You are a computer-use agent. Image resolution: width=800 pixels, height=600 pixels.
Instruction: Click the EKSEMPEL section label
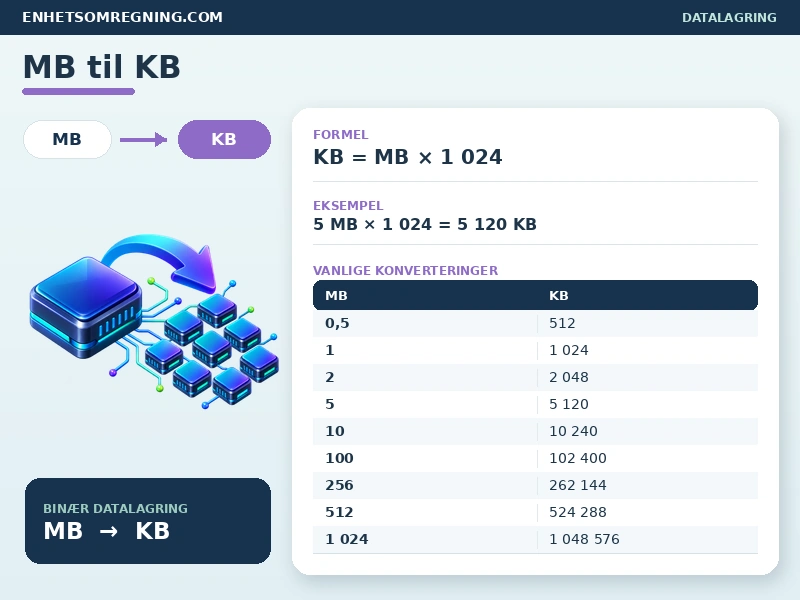click(348, 206)
